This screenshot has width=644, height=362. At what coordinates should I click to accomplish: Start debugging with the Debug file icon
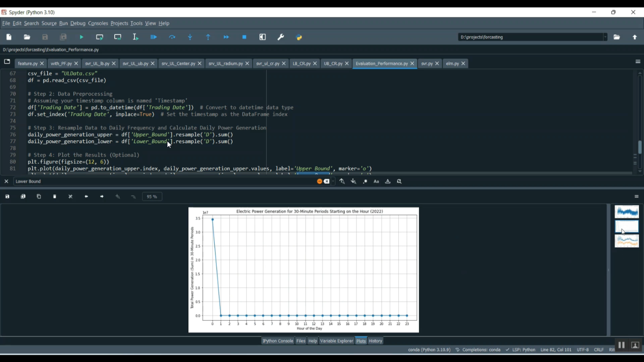click(154, 37)
